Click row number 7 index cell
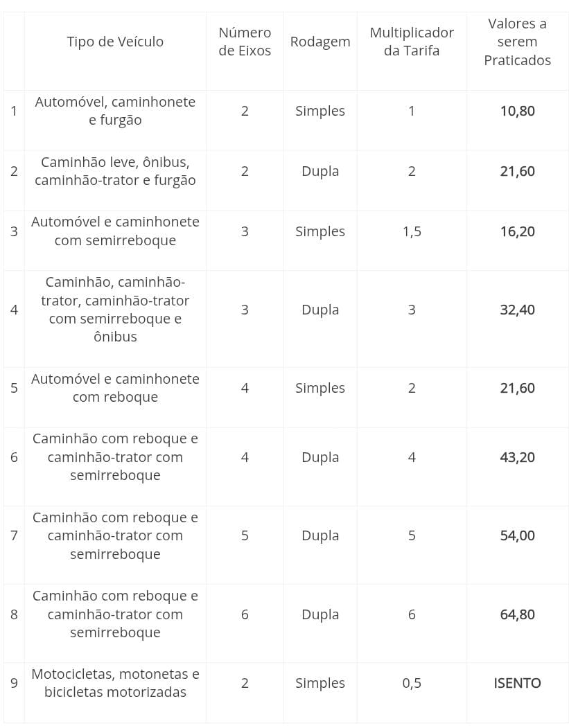This screenshot has width=569, height=728. [x=14, y=535]
